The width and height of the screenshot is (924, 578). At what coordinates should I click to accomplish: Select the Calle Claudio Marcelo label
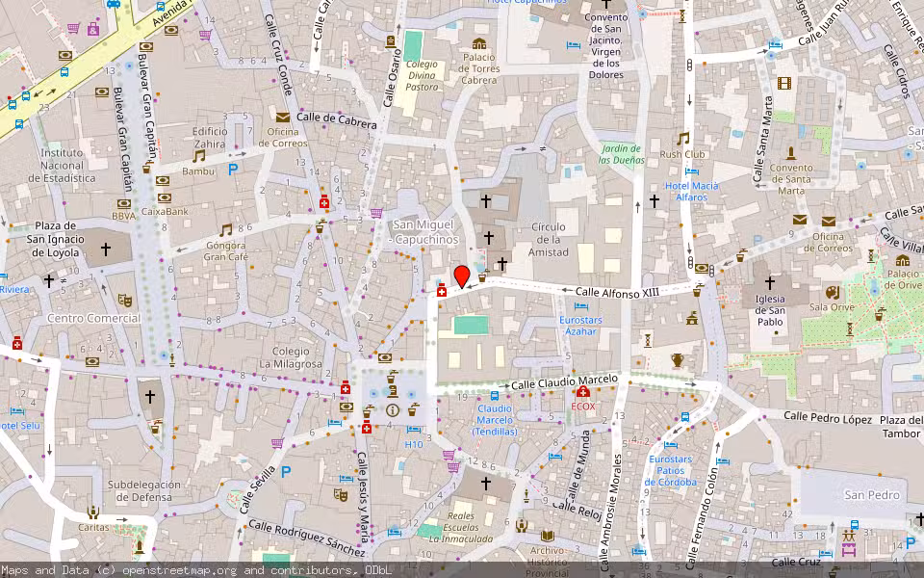565,381
